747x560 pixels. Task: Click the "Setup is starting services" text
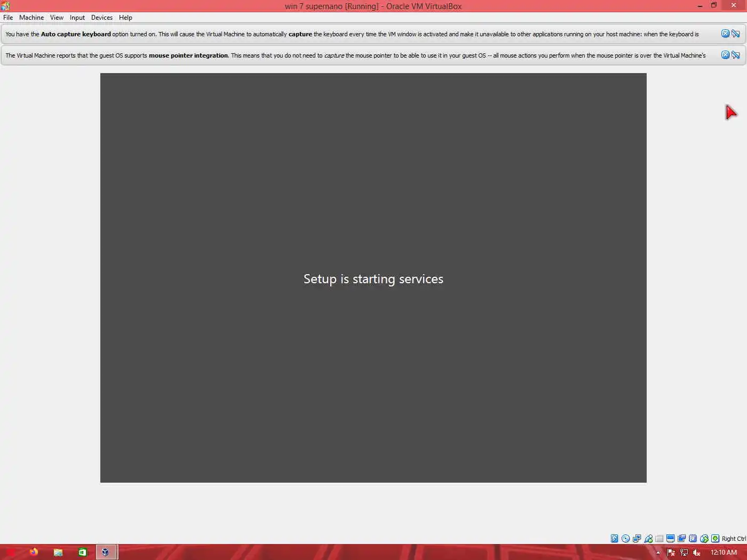tap(373, 279)
